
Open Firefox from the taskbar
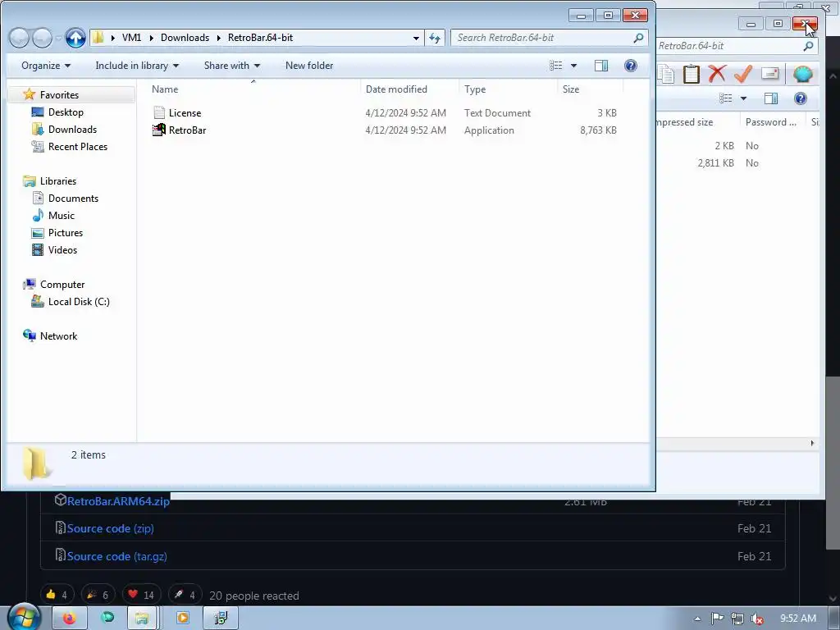pos(69,619)
